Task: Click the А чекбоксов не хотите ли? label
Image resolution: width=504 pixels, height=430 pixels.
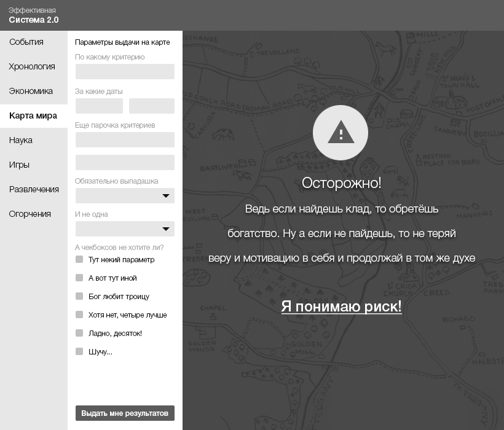Action: [x=119, y=248]
